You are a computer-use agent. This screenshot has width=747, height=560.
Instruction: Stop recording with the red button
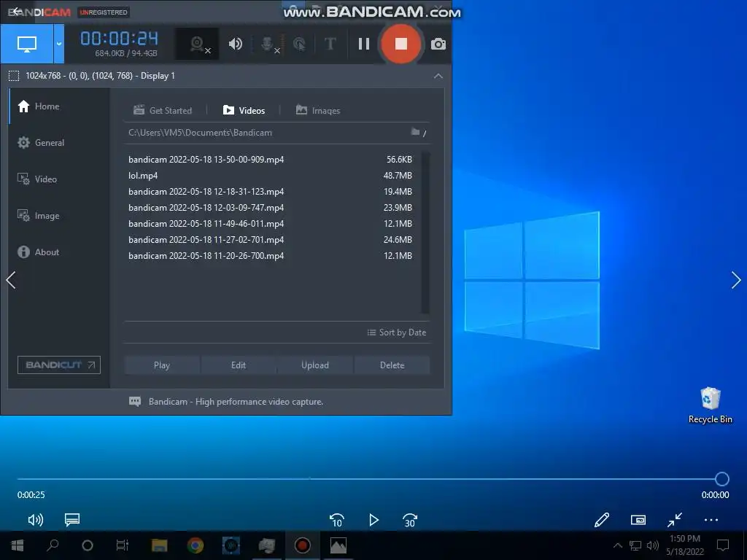pos(401,44)
